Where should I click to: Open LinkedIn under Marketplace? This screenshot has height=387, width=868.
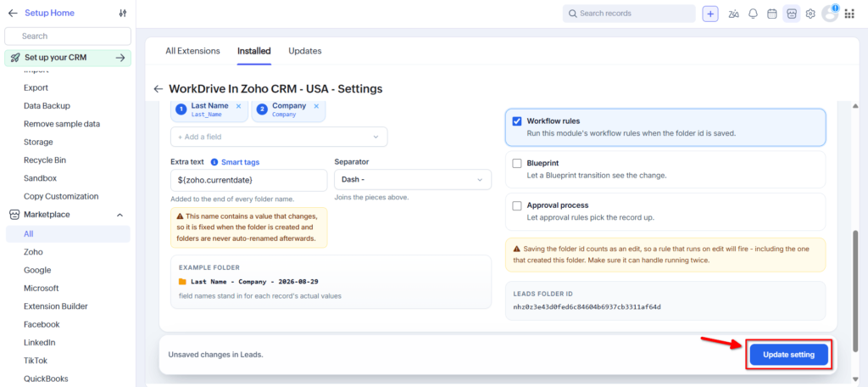tap(39, 342)
